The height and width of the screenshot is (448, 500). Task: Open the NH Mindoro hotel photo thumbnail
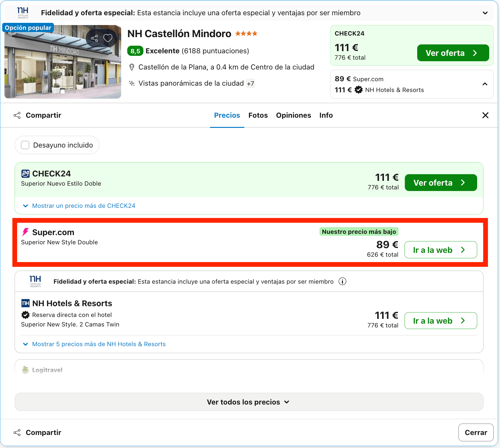click(x=63, y=62)
